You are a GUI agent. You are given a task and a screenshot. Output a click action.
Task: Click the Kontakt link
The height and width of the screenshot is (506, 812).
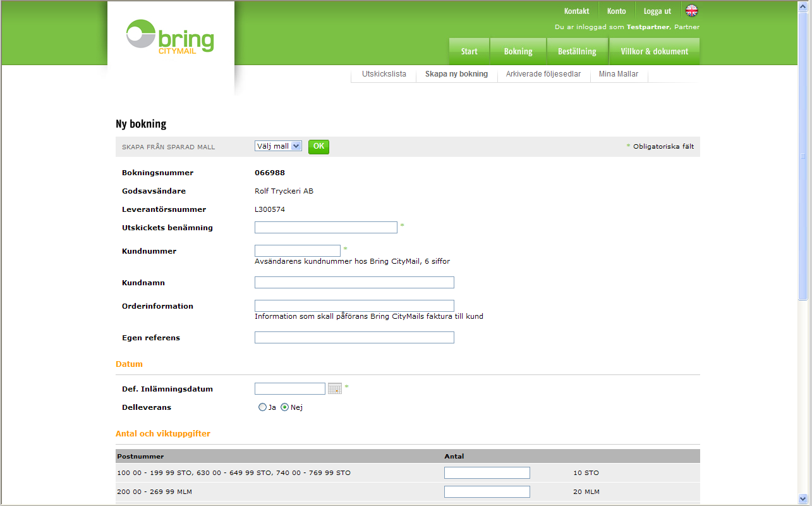point(577,11)
